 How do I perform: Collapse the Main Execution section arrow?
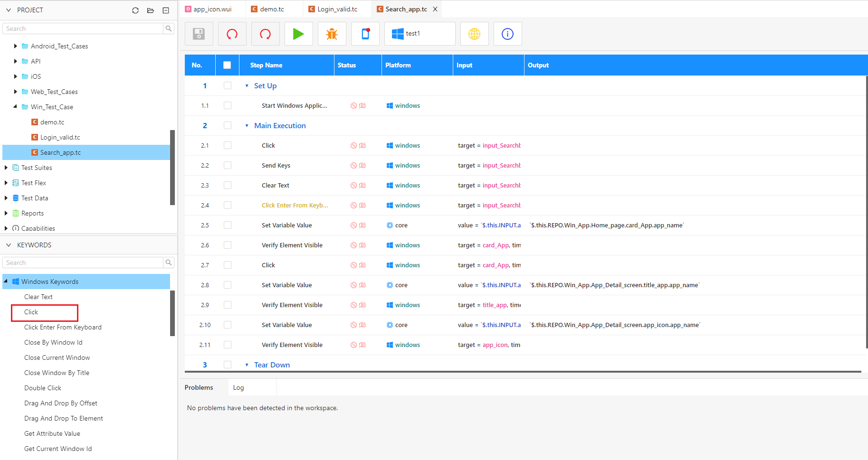click(247, 126)
